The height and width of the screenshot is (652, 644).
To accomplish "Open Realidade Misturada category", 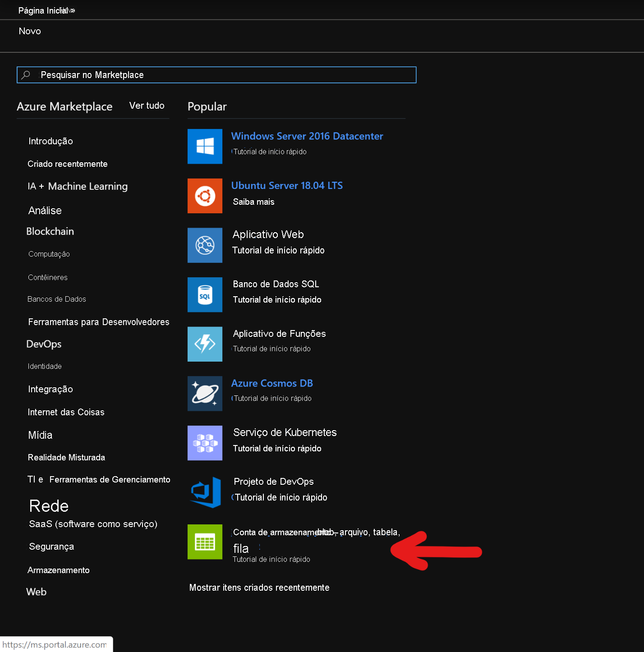I will [x=66, y=457].
